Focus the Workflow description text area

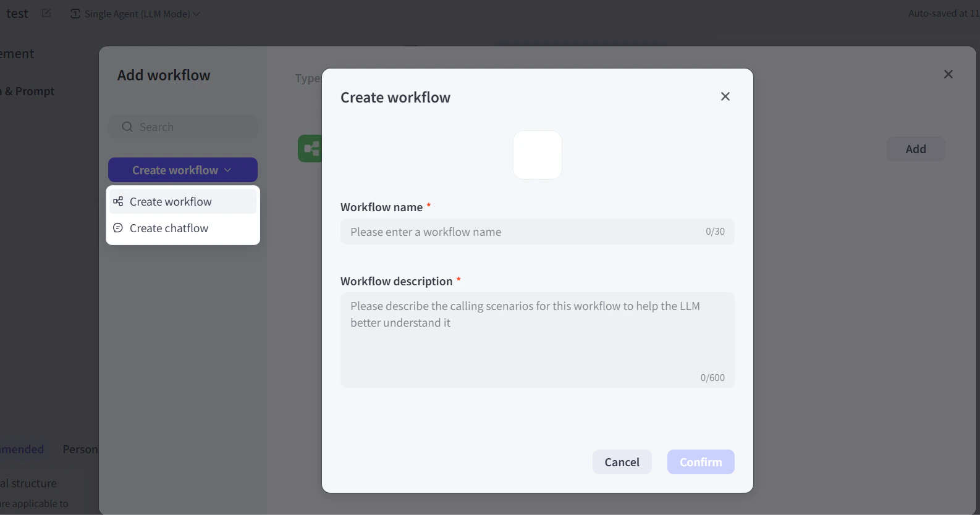click(538, 340)
